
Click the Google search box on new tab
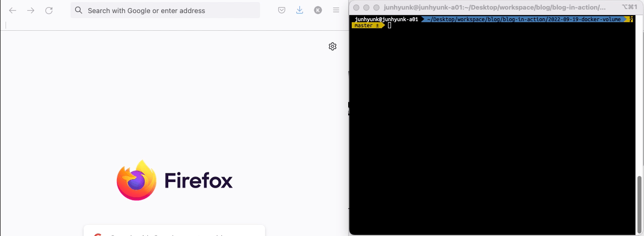click(x=174, y=230)
